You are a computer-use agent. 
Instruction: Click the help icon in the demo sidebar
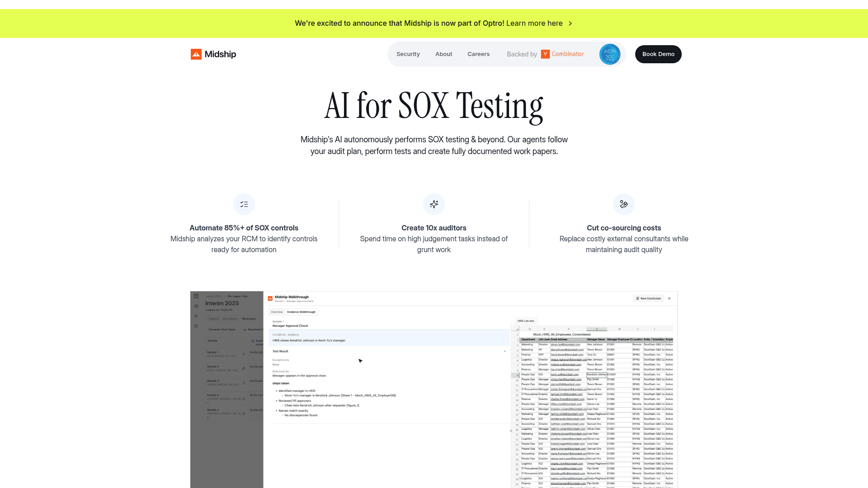tap(196, 326)
